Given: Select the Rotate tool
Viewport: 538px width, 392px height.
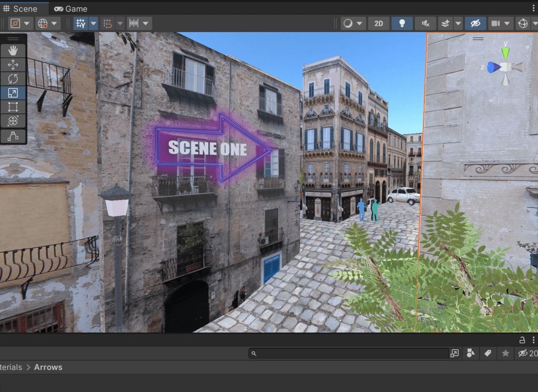Looking at the screenshot, I should [13, 79].
